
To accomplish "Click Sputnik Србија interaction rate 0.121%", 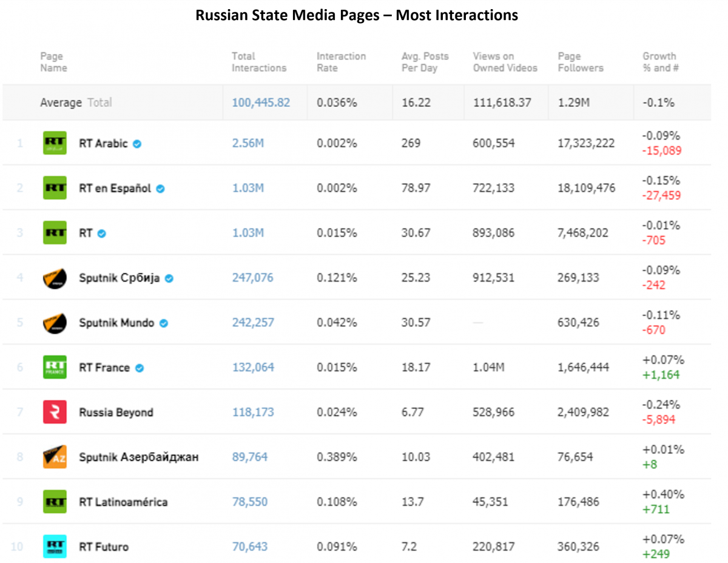I will pyautogui.click(x=337, y=278).
